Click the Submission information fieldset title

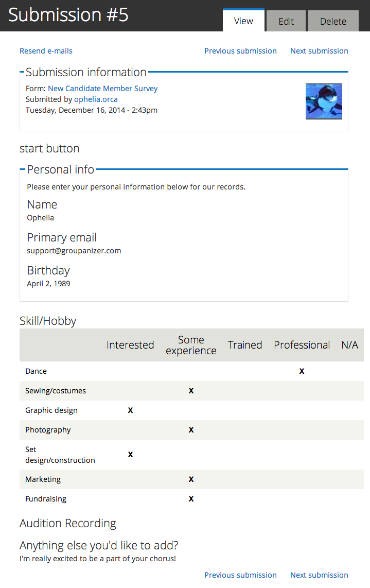point(86,72)
